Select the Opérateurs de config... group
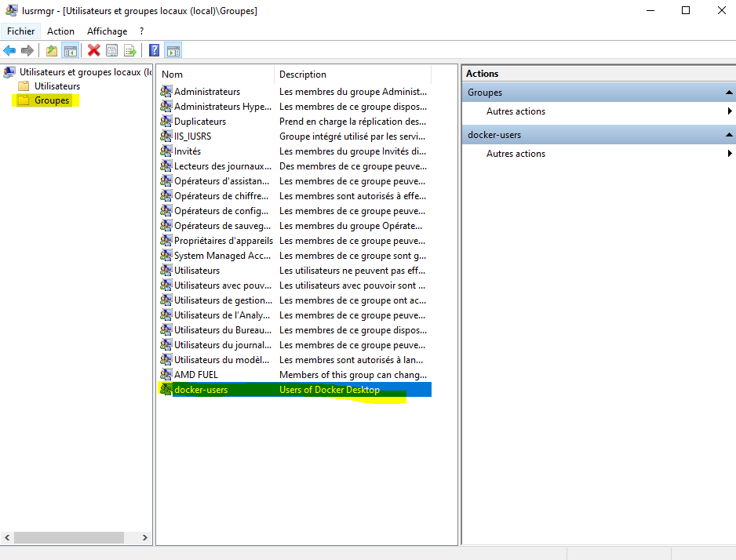 coord(221,210)
